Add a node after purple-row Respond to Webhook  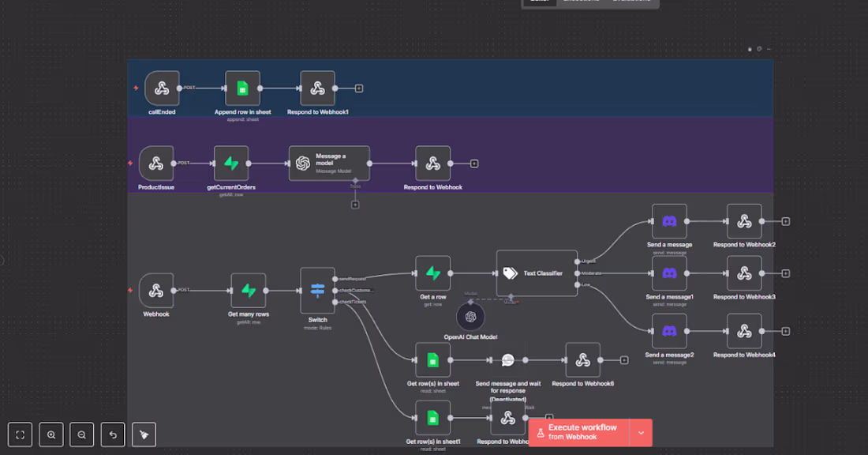474,164
